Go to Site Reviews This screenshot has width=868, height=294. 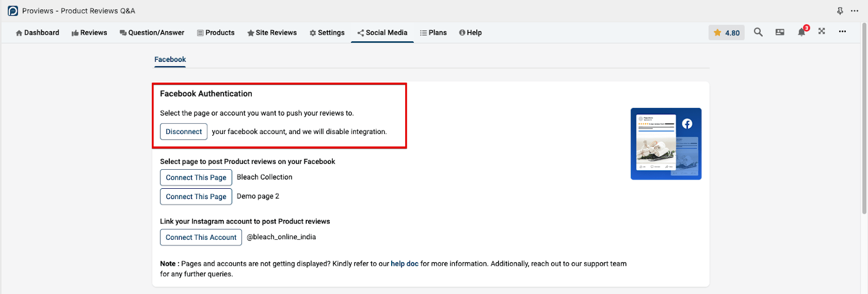pos(272,33)
